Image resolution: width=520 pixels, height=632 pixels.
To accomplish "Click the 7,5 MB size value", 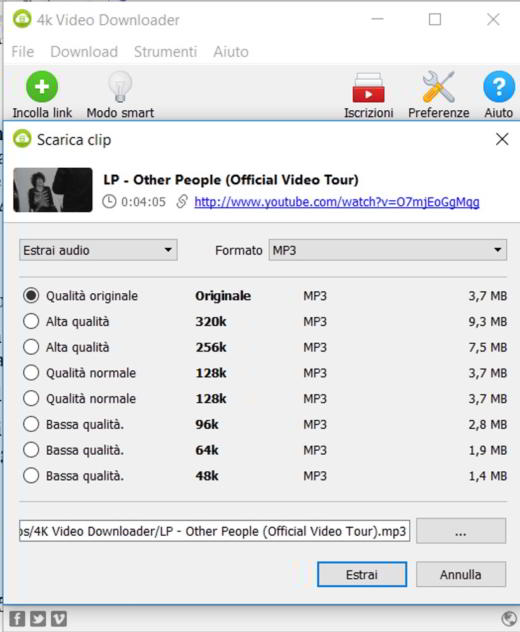I will point(487,347).
